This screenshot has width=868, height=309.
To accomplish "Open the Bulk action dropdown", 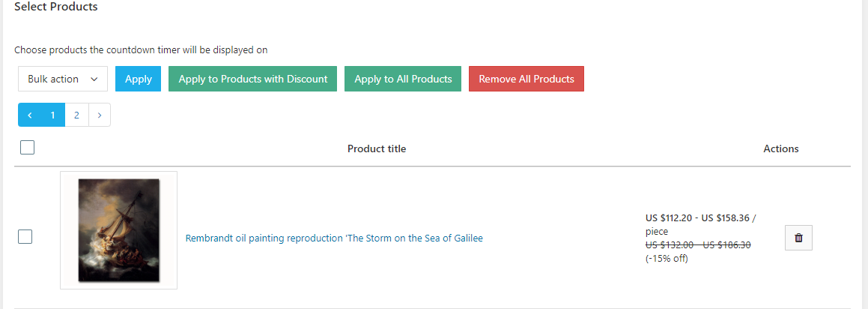I will 63,79.
